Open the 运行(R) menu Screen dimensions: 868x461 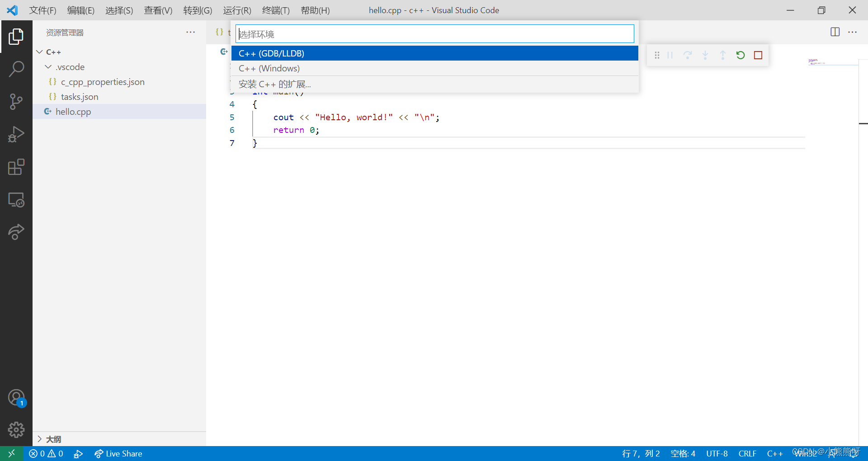[237, 10]
